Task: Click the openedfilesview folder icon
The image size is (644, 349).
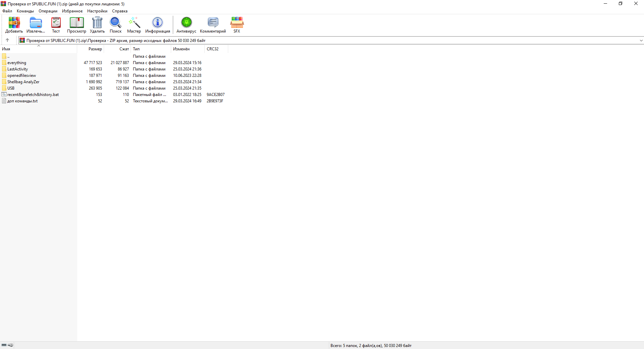Action: point(4,76)
